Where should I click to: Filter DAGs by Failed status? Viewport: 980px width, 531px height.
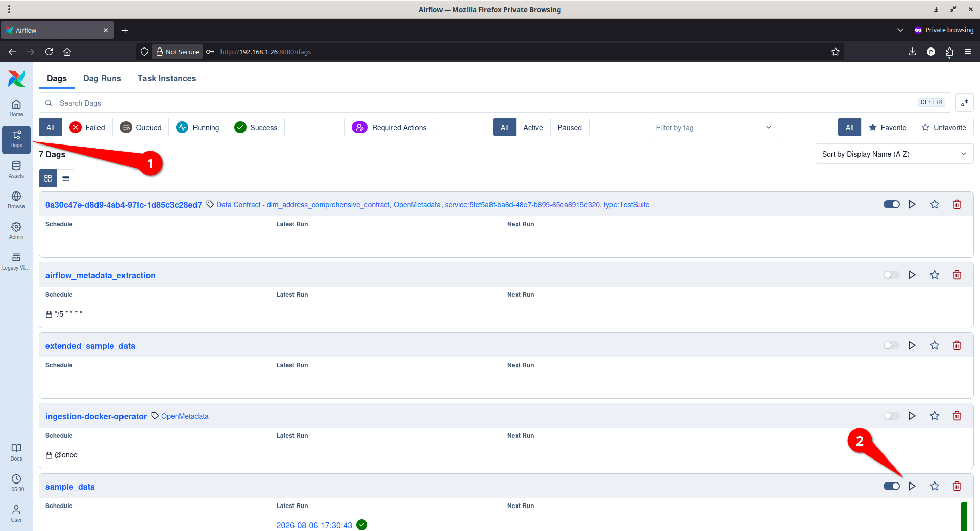87,128
